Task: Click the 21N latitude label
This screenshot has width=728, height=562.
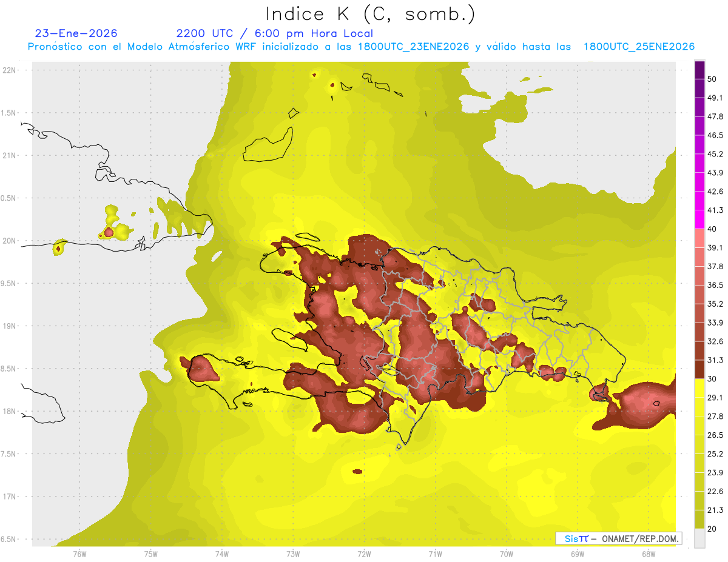Action: tap(9, 155)
